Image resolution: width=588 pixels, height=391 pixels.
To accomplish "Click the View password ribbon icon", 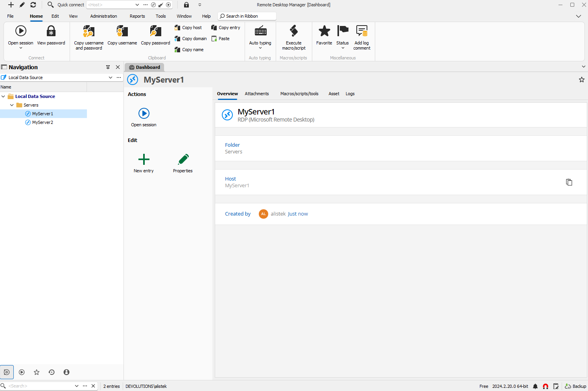I will coord(51,31).
